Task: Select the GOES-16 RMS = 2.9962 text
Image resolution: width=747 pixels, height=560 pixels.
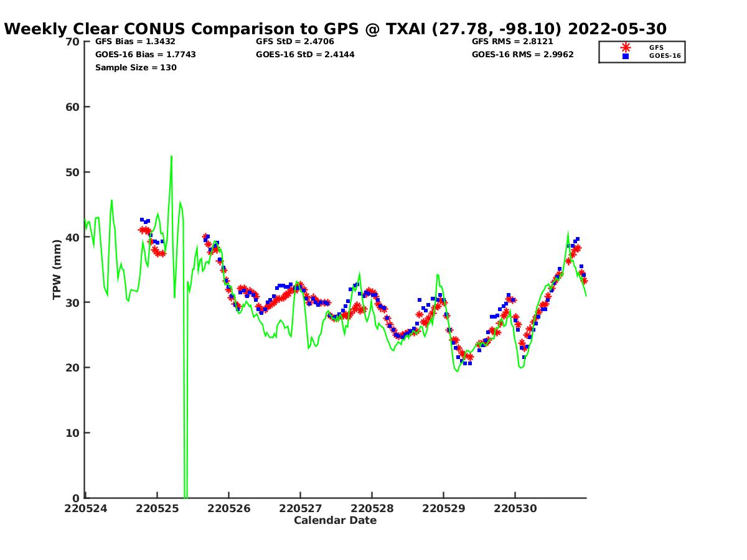Action: coord(523,55)
